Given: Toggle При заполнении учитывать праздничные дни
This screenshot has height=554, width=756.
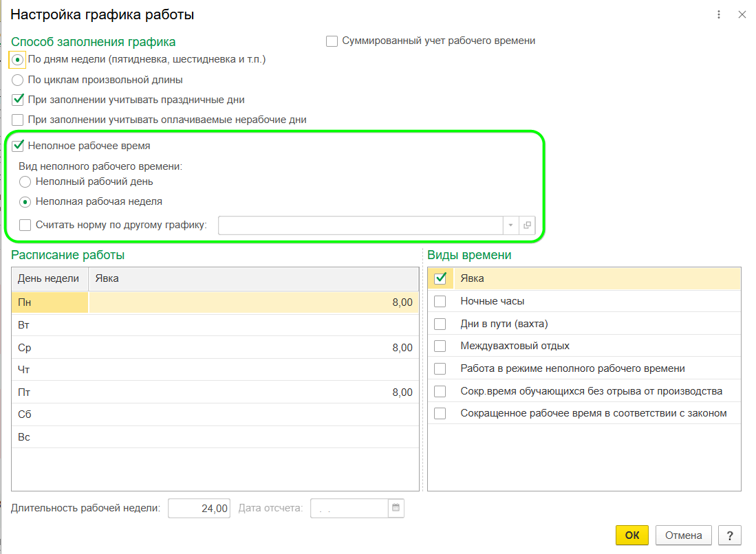Looking at the screenshot, I should pos(18,100).
